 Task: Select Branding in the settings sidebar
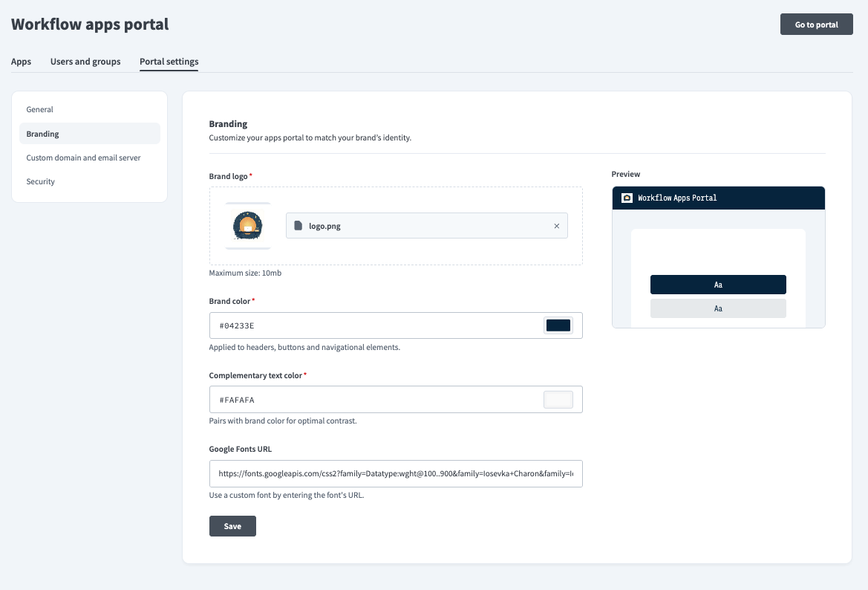[x=43, y=134]
